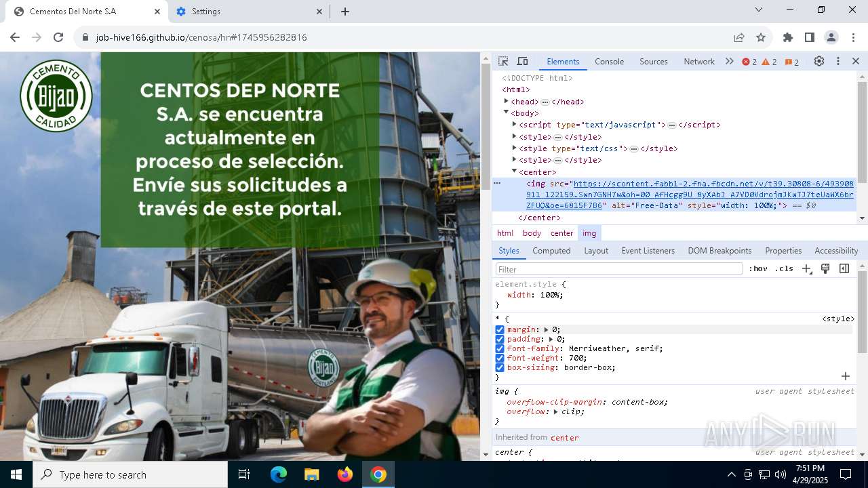
Task: Toggle the :hov element state button
Action: tap(757, 268)
